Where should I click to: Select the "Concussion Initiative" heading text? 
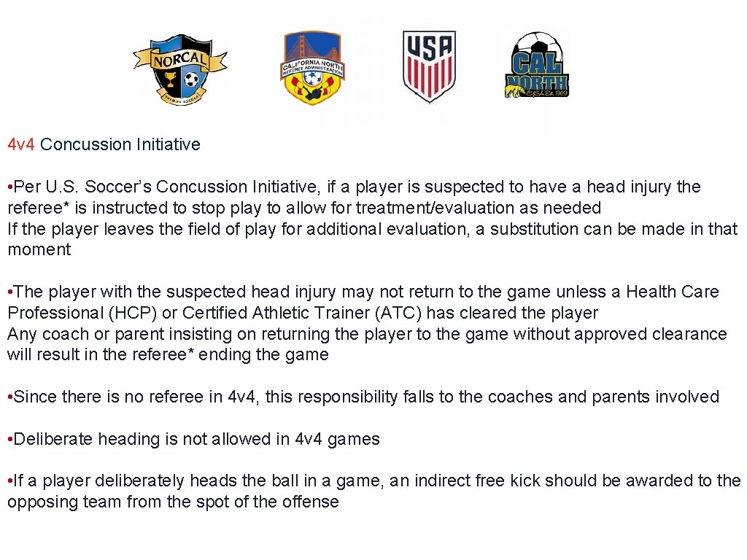pos(120,144)
